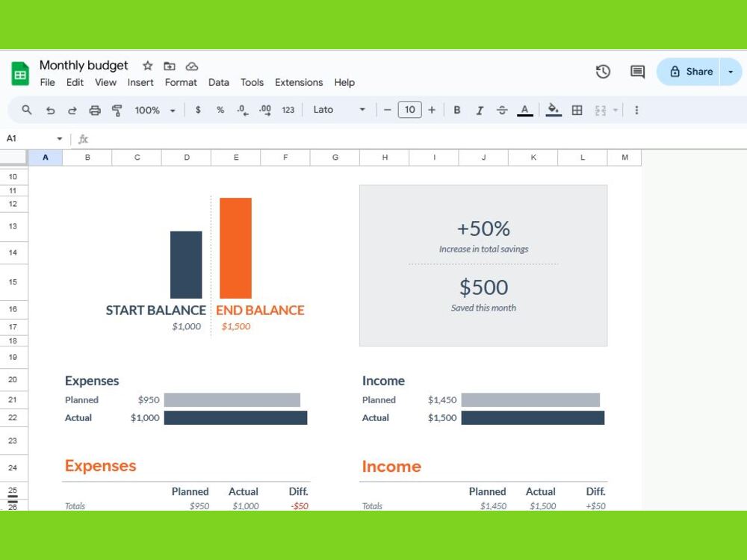The width and height of the screenshot is (747, 560).
Task: Open the Format menu
Action: coord(181,82)
